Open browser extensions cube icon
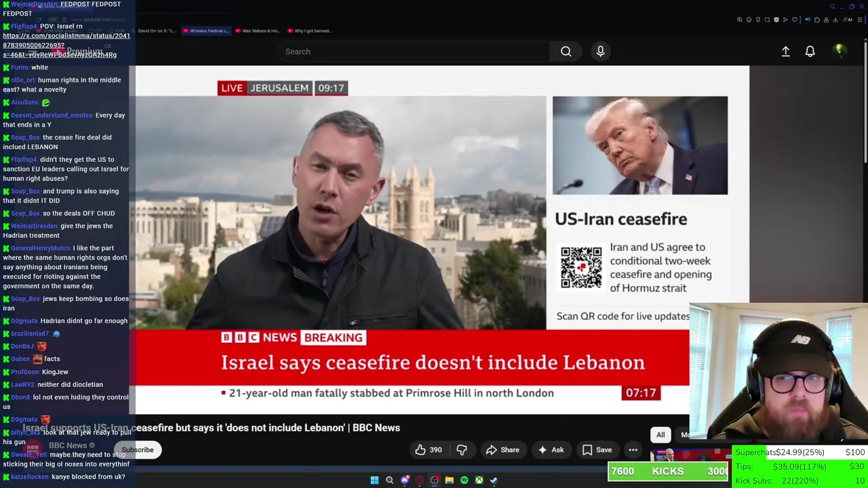This screenshot has height=488, width=868. (x=817, y=20)
